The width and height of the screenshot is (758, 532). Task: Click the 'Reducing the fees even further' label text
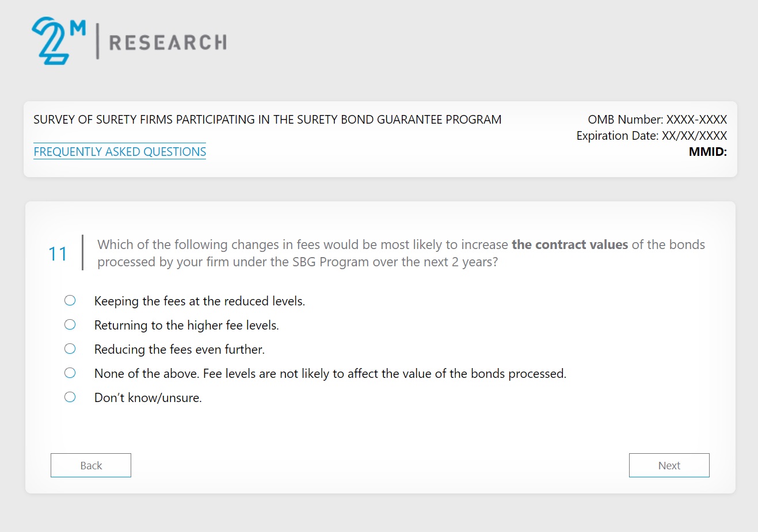[179, 350]
